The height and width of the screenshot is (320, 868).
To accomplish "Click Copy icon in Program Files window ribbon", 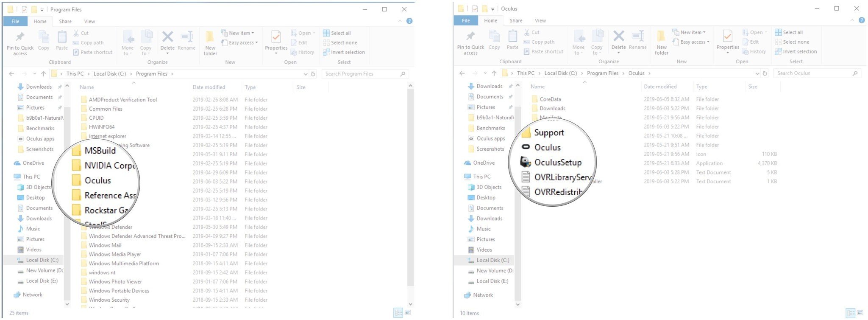I will pos(44,37).
